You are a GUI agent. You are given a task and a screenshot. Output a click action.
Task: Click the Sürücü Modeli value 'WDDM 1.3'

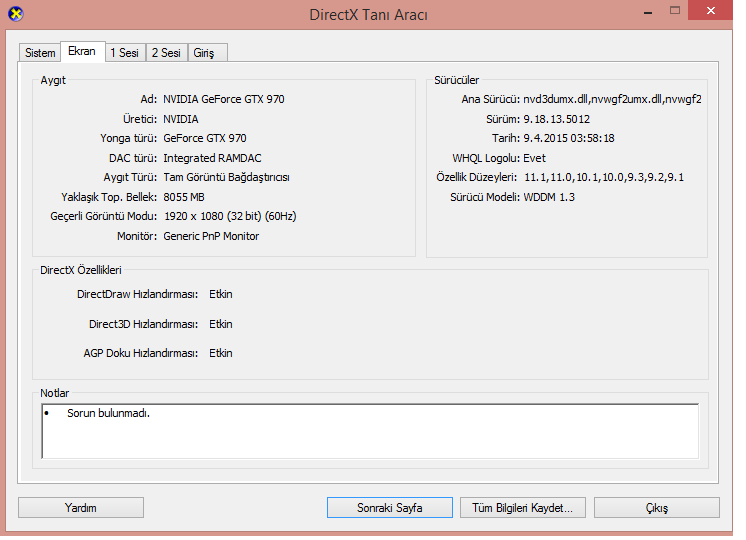click(x=549, y=197)
